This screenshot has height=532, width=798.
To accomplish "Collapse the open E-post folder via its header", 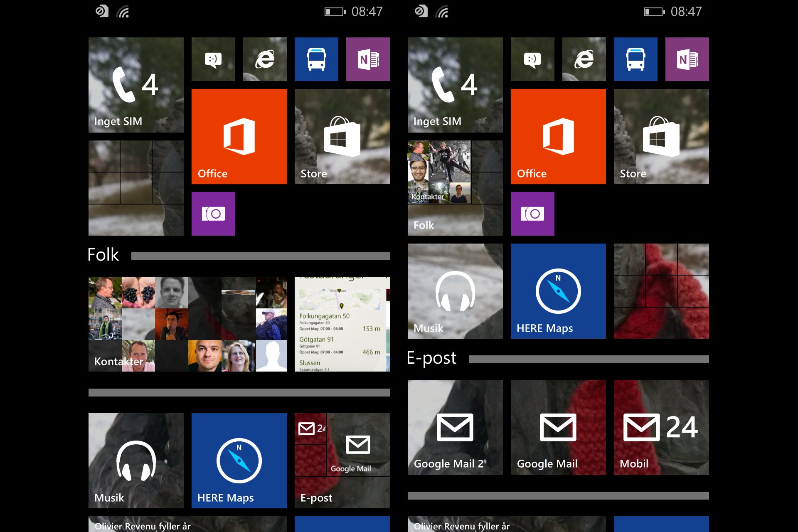I will point(431,358).
